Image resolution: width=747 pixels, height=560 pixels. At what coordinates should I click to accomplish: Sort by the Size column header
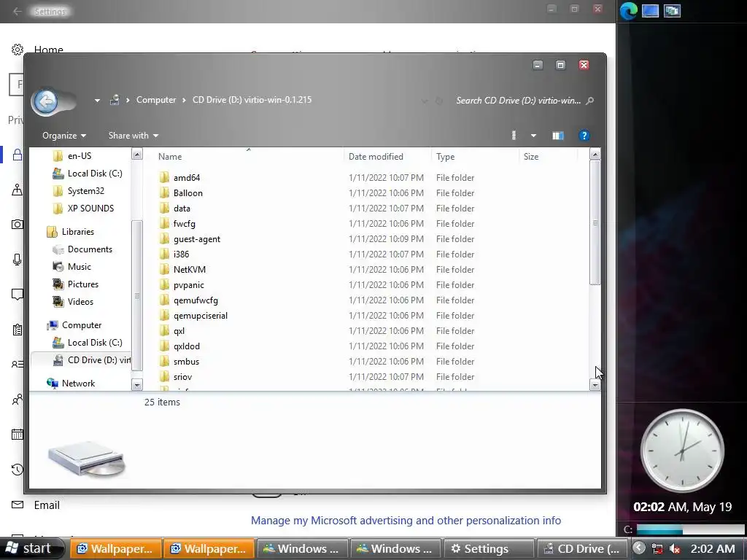click(531, 157)
